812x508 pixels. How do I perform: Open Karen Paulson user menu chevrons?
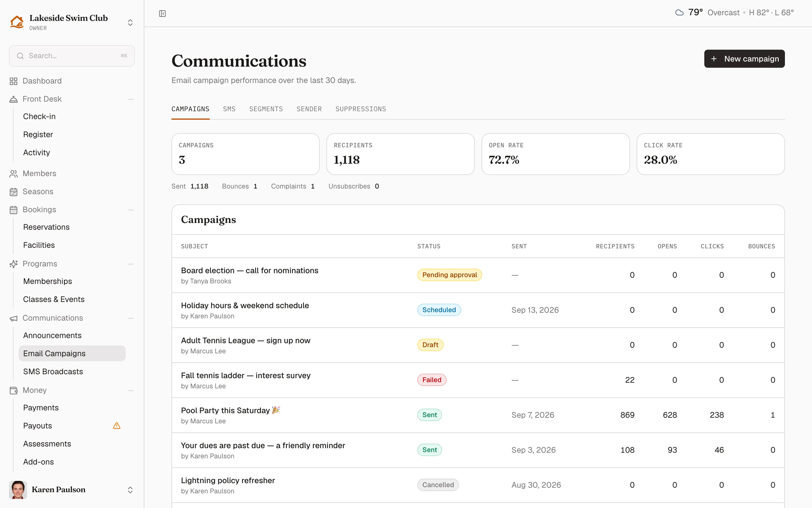pos(130,490)
